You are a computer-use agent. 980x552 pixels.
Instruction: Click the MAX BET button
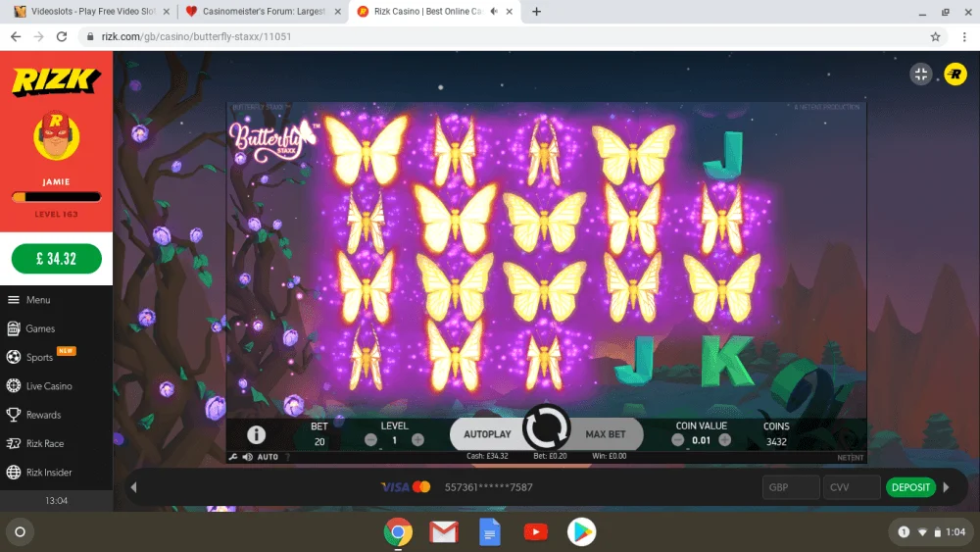click(x=605, y=433)
